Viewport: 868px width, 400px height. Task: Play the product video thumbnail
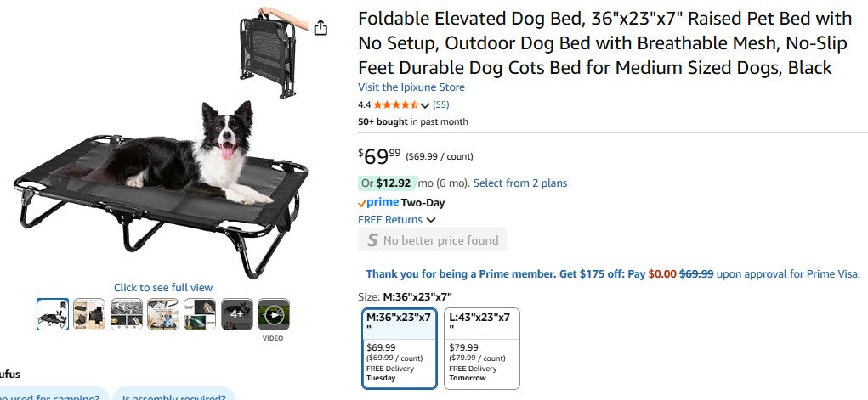coord(274,314)
